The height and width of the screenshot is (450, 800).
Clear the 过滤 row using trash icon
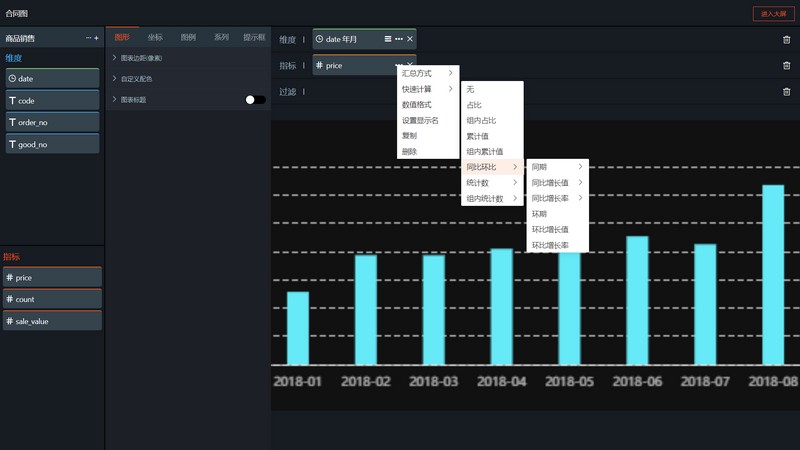click(x=786, y=91)
